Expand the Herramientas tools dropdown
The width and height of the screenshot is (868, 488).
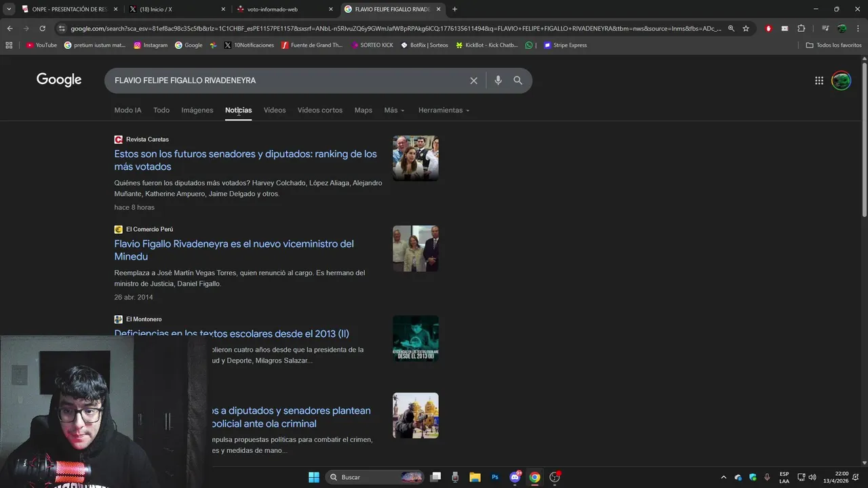click(x=443, y=110)
